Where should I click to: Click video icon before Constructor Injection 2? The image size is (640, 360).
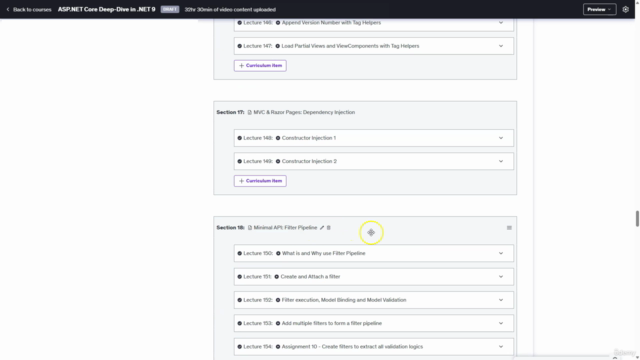[x=278, y=161]
